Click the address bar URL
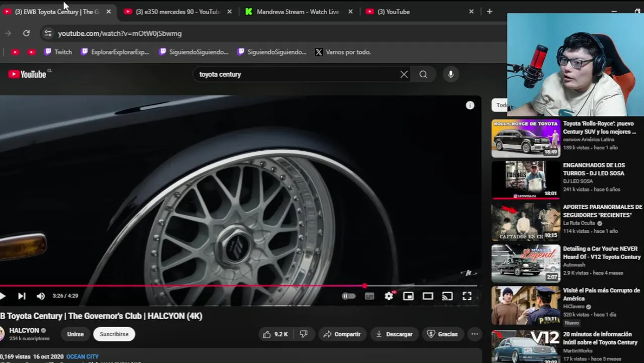Viewport: 644px width, 363px height. tap(120, 33)
